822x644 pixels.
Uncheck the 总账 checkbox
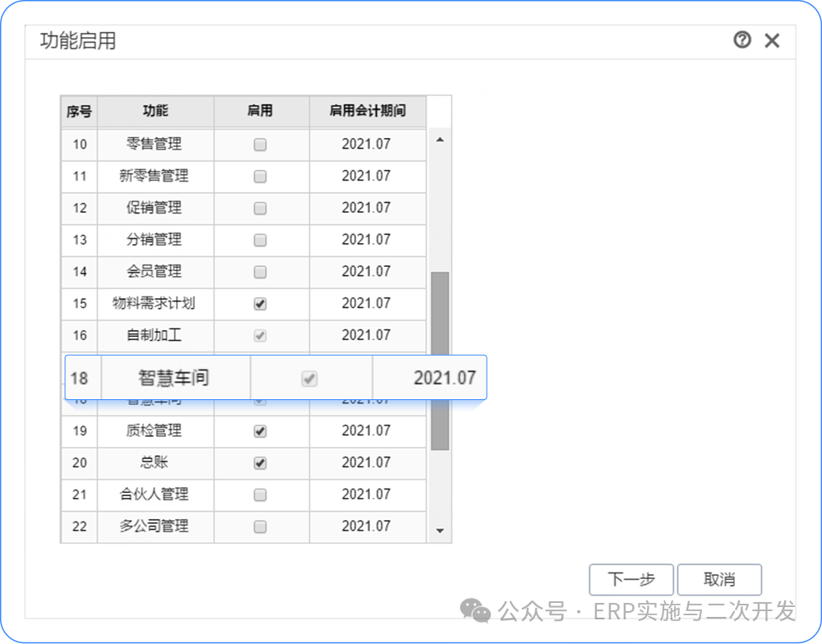point(261,463)
